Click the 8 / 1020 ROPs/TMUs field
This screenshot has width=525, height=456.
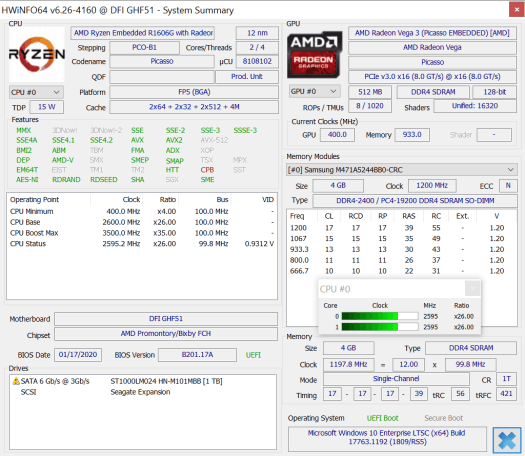coord(370,106)
